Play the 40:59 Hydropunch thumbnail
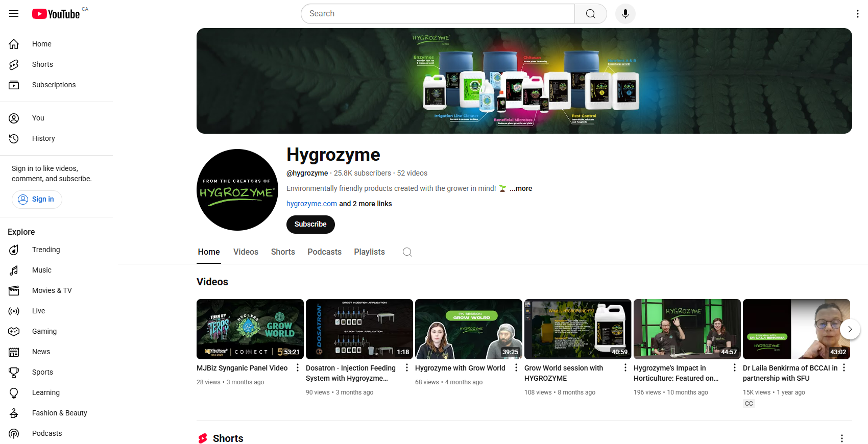Viewport: 868px width, 444px height. coord(578,329)
